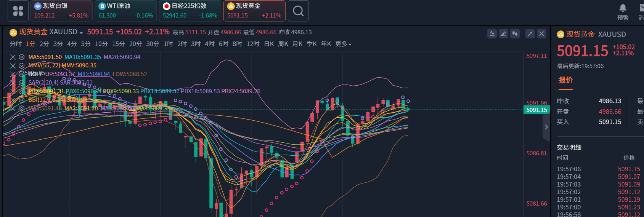
Task: Select the candlestick chart style icon
Action: 515,34
